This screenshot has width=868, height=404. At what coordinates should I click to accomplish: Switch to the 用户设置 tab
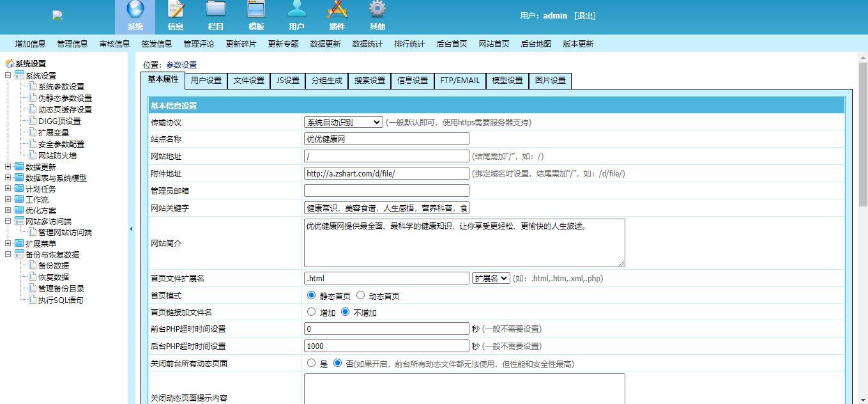206,81
